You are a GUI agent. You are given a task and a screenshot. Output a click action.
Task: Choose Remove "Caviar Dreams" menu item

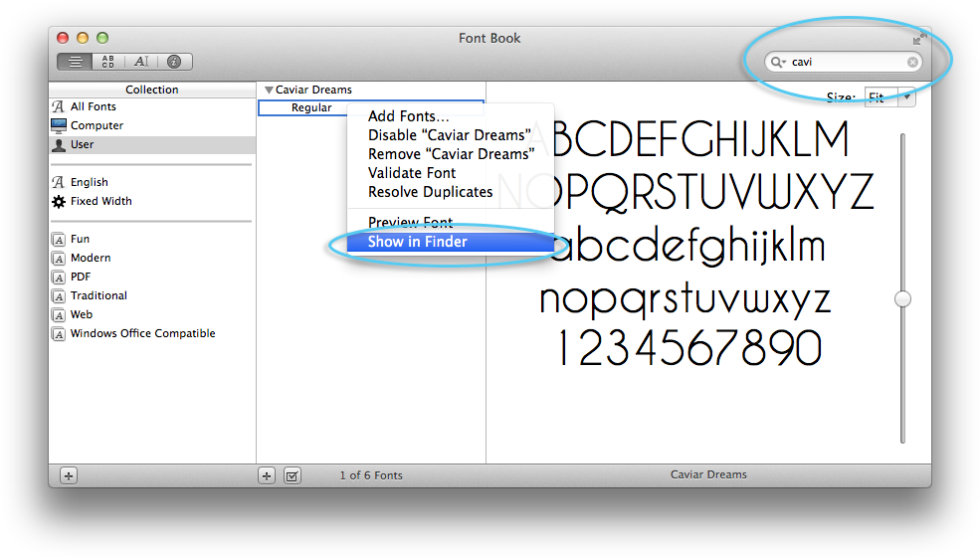(452, 154)
